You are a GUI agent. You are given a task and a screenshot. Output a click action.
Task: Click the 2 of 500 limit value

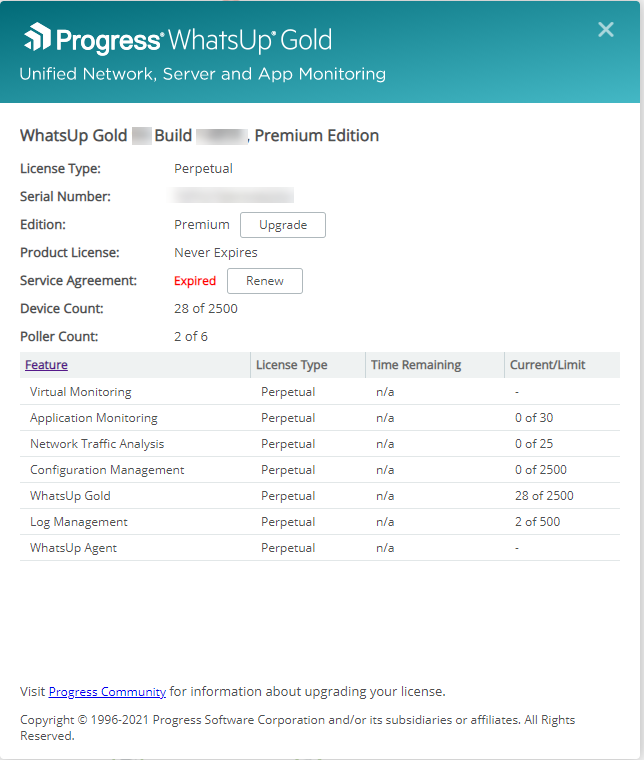[537, 522]
